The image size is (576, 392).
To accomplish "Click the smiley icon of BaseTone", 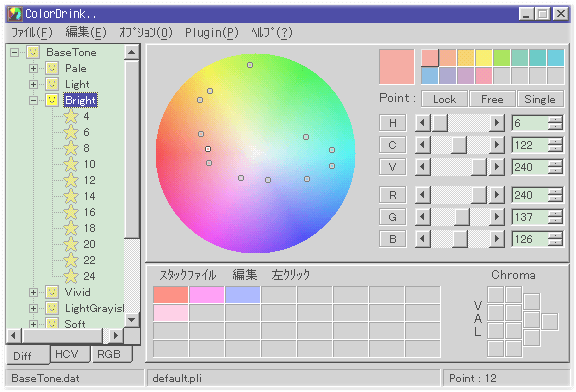I will pos(33,52).
